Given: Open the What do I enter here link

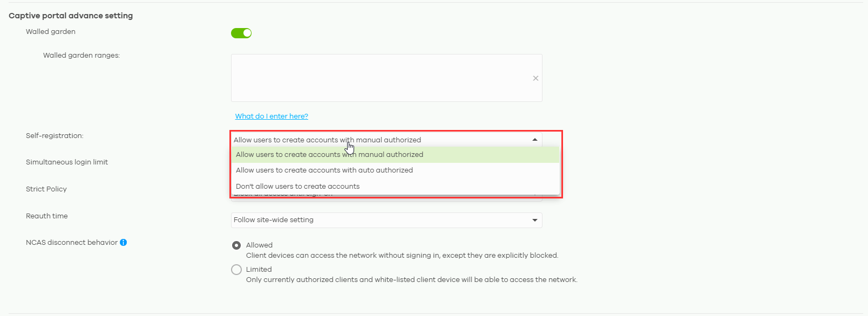Looking at the screenshot, I should [272, 116].
